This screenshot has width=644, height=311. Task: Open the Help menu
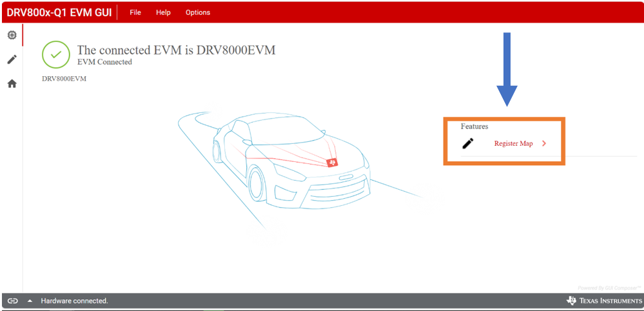[163, 12]
